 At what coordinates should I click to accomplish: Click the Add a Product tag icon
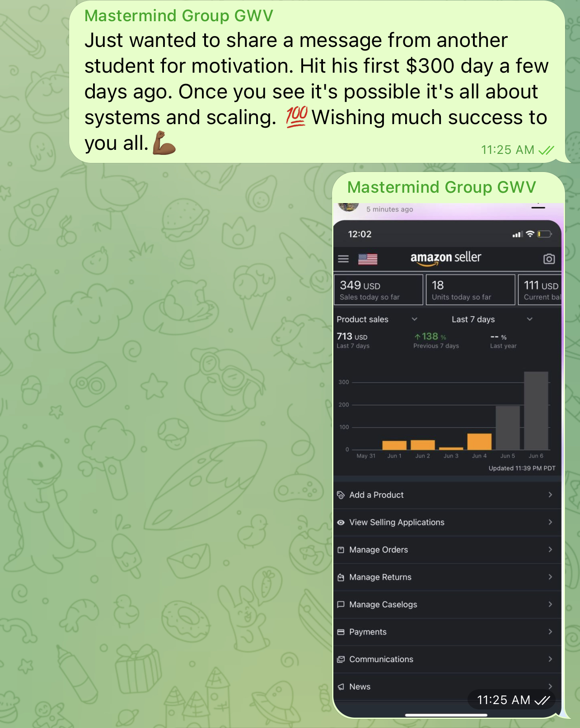click(341, 495)
